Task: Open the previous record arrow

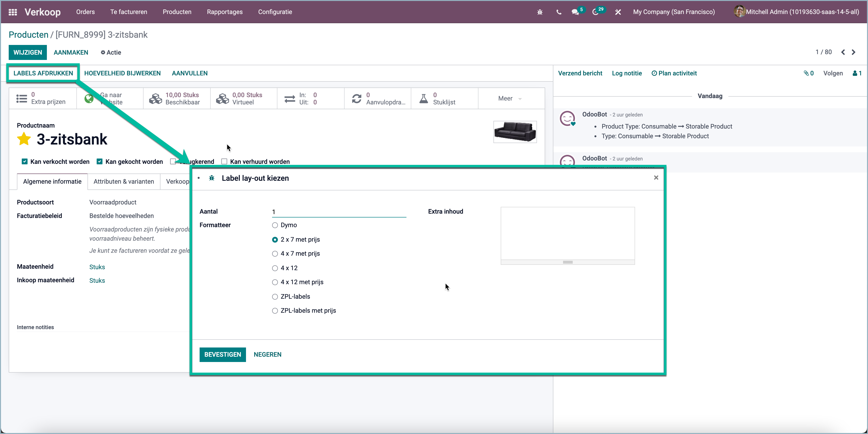Action: point(843,52)
